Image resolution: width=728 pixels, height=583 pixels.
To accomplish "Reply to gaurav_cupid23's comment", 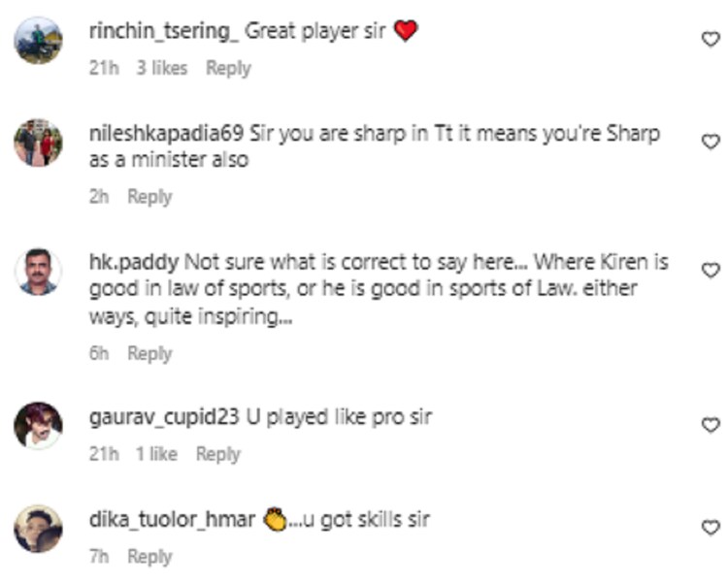I will [x=217, y=454].
